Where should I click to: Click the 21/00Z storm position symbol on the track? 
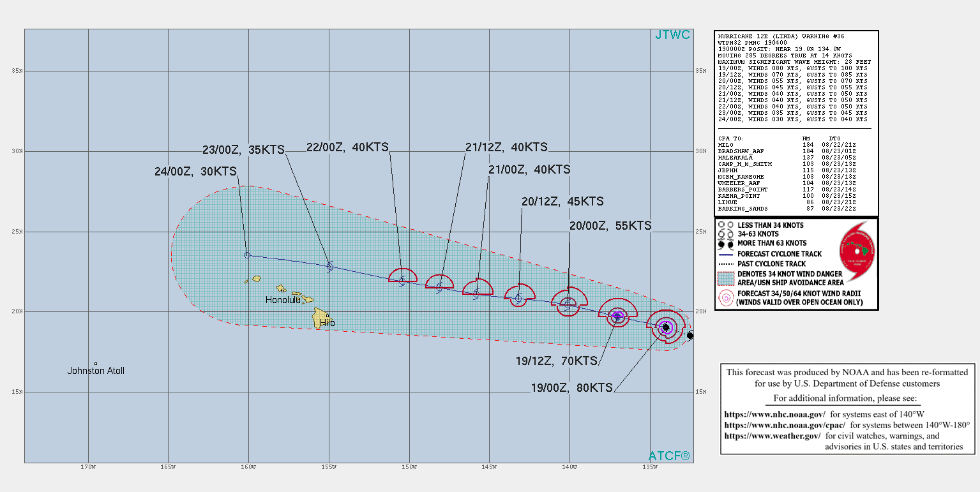[x=476, y=294]
